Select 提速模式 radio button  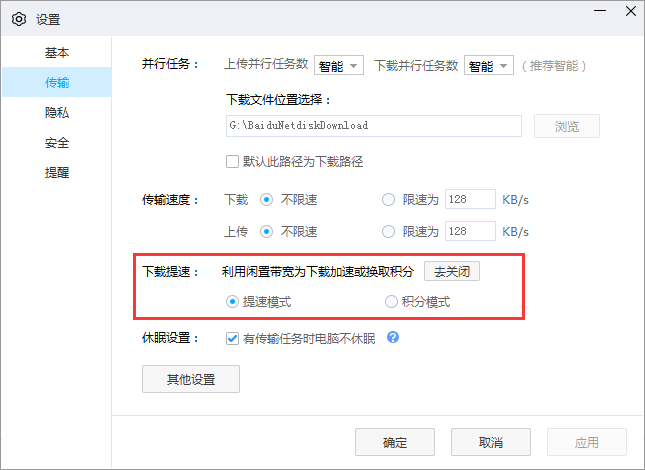[x=233, y=301]
